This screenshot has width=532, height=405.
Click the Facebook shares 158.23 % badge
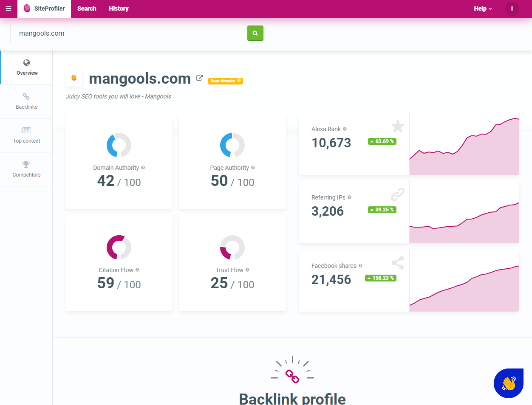(381, 278)
